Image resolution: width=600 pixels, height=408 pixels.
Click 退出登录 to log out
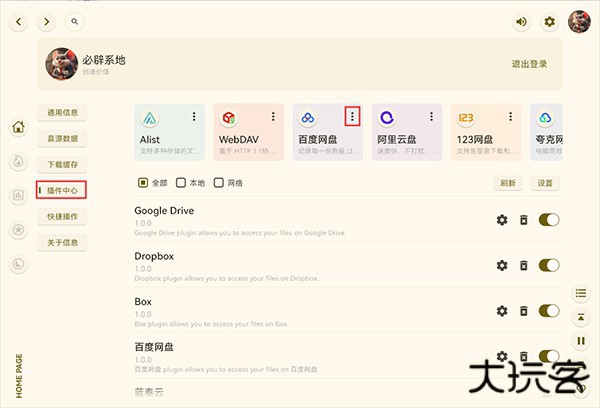(x=530, y=64)
